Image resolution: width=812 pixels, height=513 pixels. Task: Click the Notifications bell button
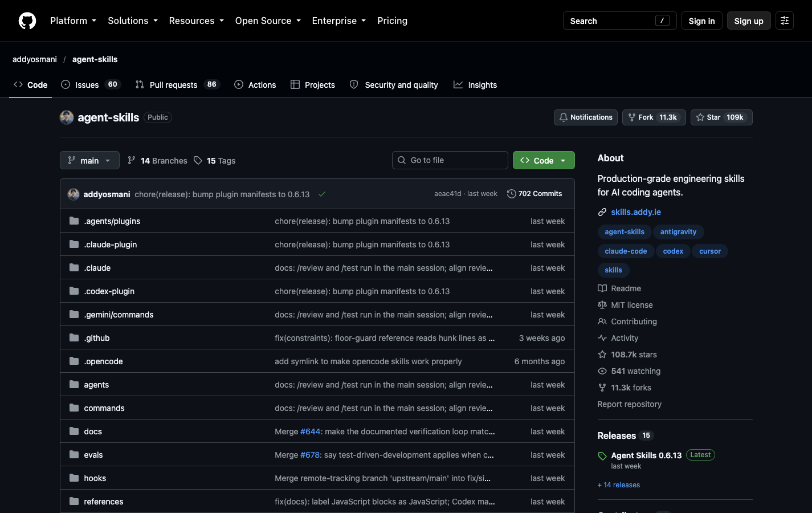tap(586, 117)
